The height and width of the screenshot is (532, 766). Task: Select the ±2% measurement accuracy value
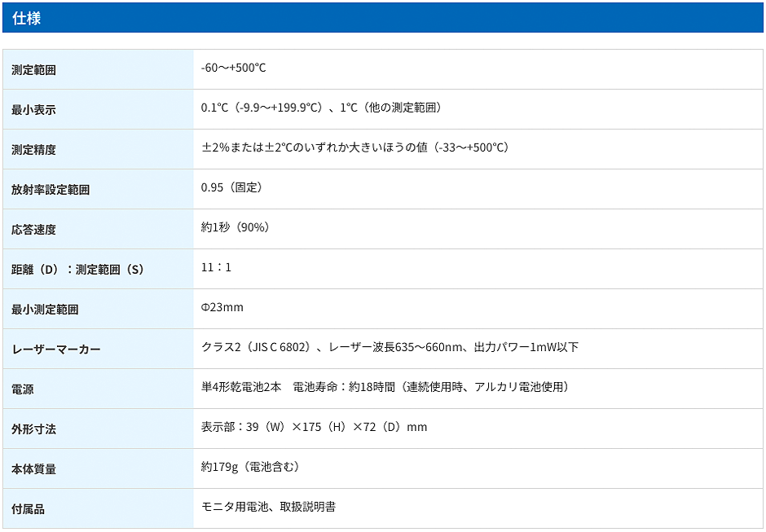(354, 147)
